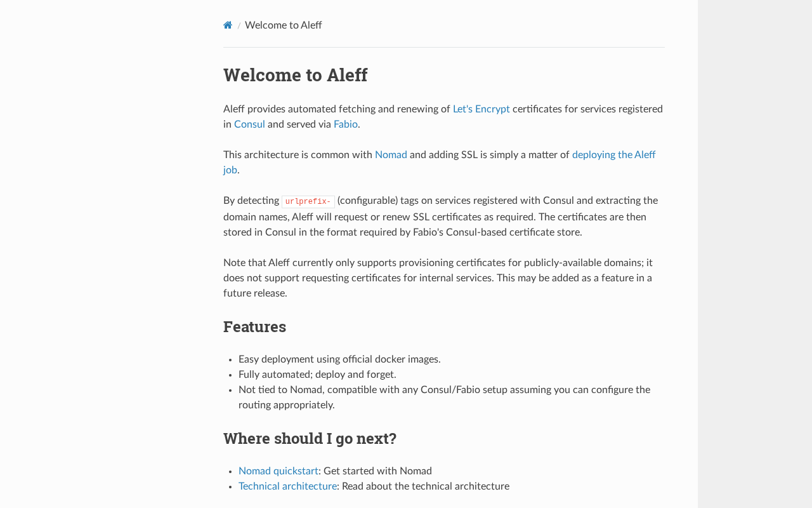Open the "deploying the Aleff job" link
This screenshot has height=508, width=812.
click(x=613, y=155)
